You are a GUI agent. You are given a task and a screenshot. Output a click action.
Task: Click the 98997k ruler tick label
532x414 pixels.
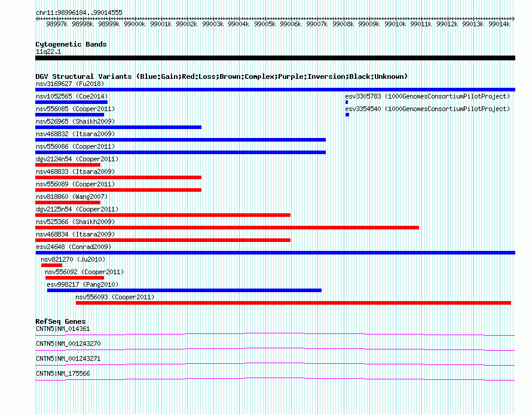coord(57,24)
